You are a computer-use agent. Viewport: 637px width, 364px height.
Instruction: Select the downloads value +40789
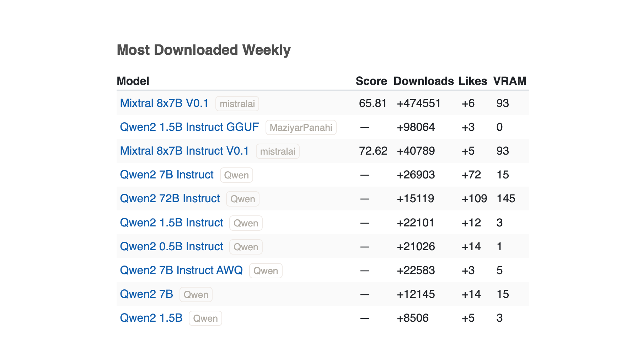(416, 151)
